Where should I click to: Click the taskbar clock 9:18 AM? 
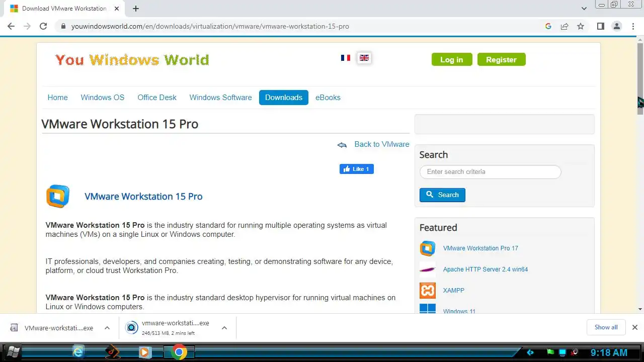pyautogui.click(x=609, y=352)
